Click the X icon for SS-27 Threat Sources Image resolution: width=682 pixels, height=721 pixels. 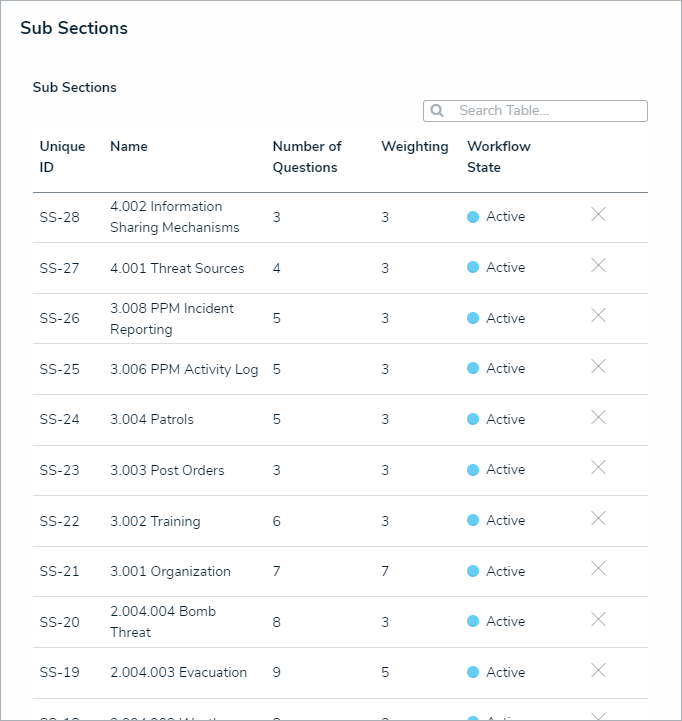tap(598, 265)
